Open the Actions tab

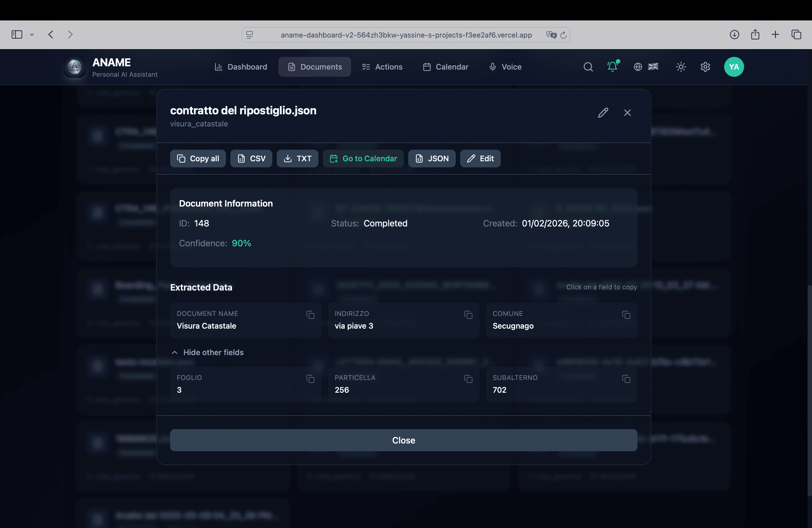pos(382,67)
